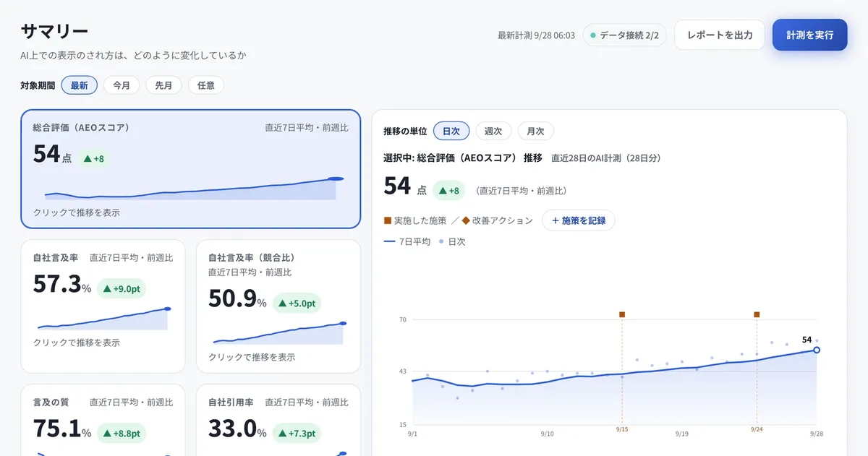The height and width of the screenshot is (456, 868).
Task: Click 最新計測 9/28 06:03 text
Action: click(x=536, y=35)
